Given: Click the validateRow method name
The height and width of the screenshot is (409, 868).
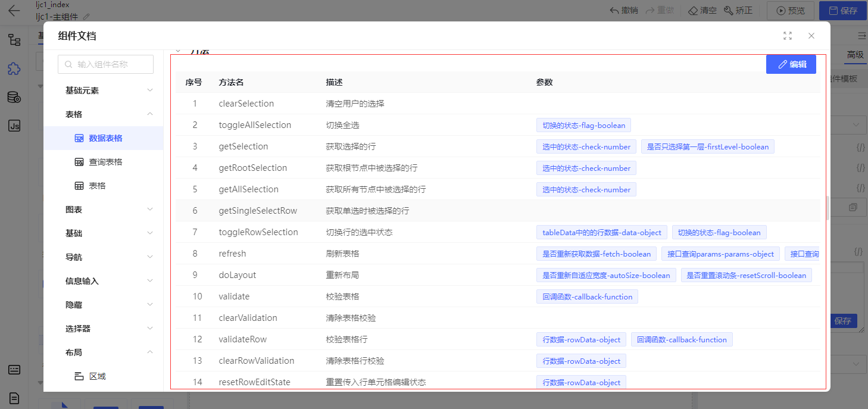Looking at the screenshot, I should pyautogui.click(x=243, y=339).
